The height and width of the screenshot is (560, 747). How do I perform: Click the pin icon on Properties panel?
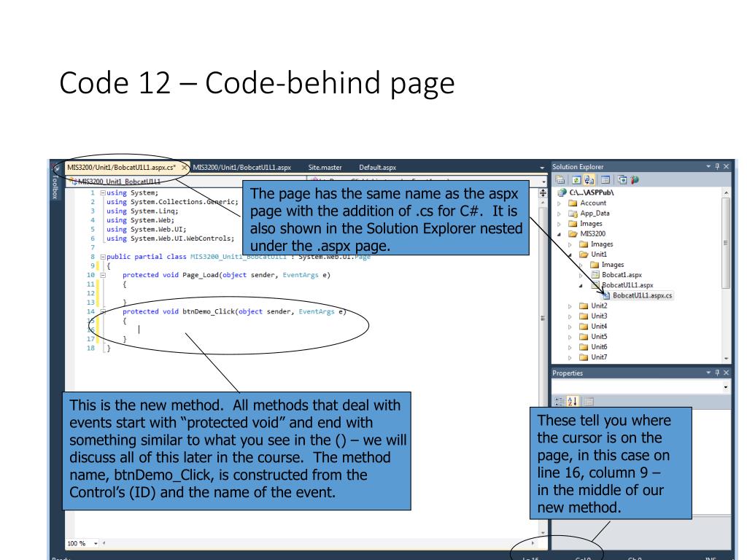pos(718,373)
